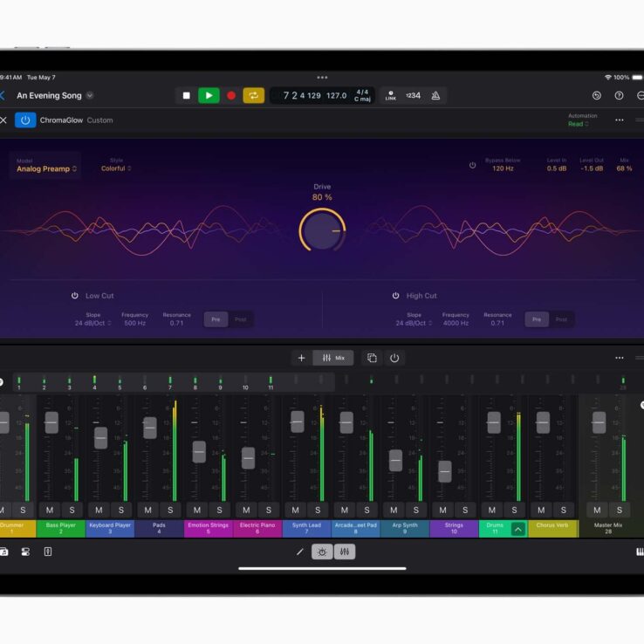Screen dimensions: 644x644
Task: Click the copy plugin settings icon
Action: 372,358
